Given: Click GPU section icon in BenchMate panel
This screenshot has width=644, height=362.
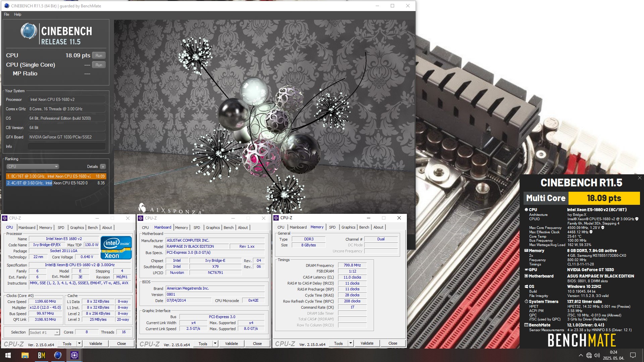Looking at the screenshot, I should coord(526,270).
